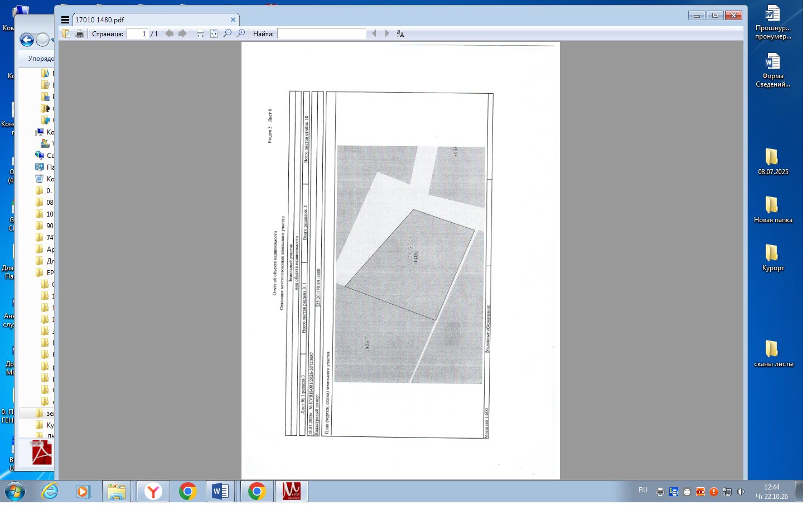Image resolution: width=812 pixels, height=509 pixels.
Task: Find previous search match arrow
Action: [x=374, y=34]
